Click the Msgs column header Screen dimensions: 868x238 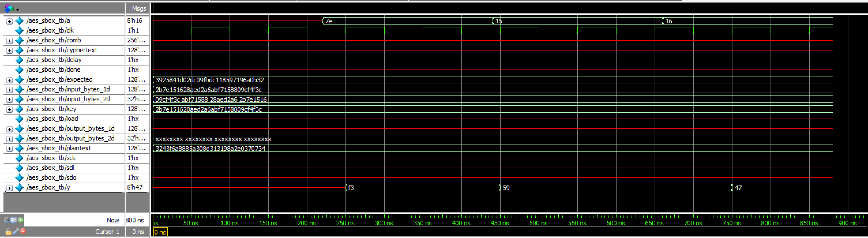tap(138, 8)
